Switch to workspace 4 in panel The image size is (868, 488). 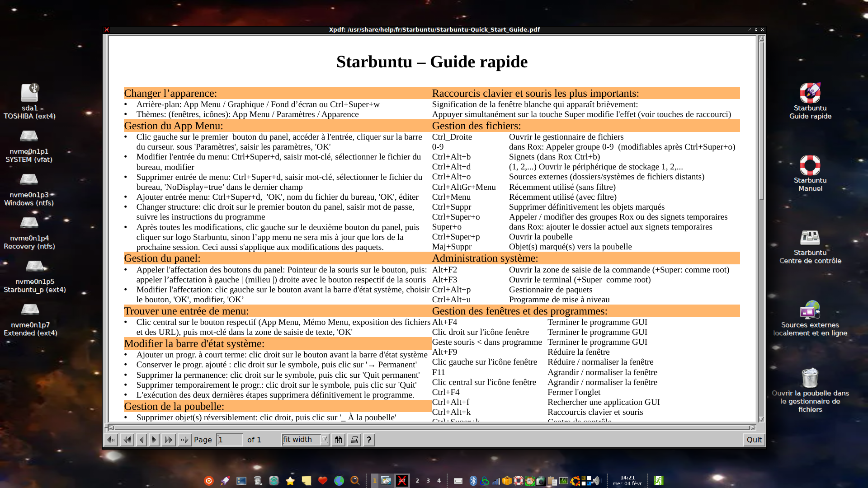[x=439, y=481]
